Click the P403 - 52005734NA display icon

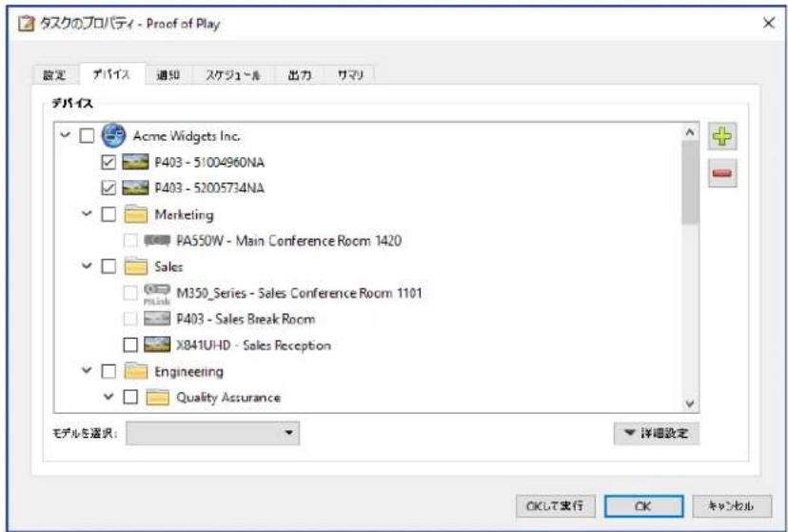136,187
